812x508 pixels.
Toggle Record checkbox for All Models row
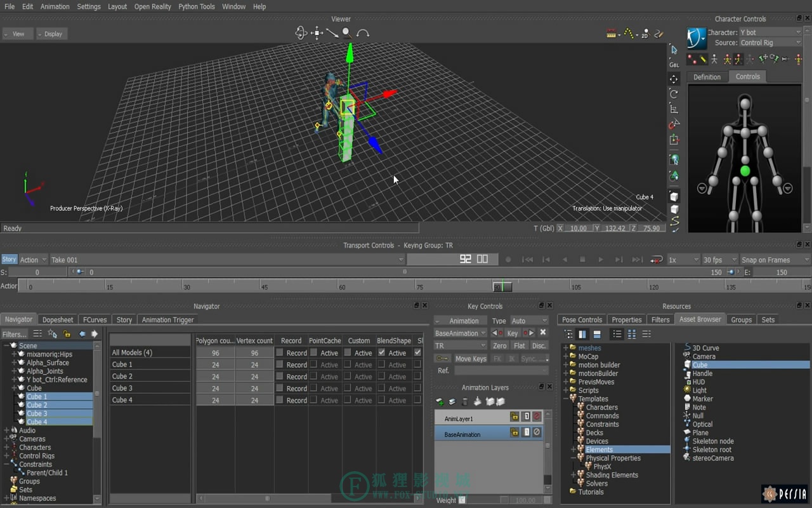click(x=280, y=352)
